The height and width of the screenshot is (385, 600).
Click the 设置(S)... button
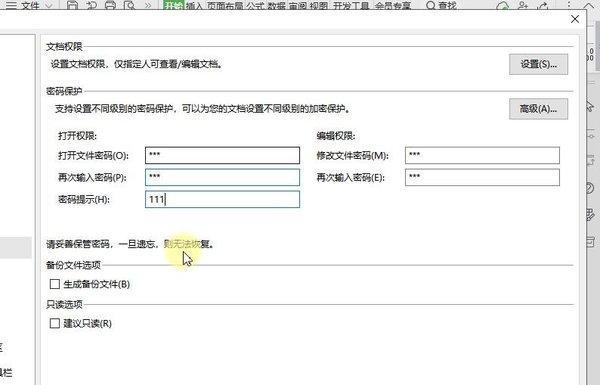coord(538,64)
